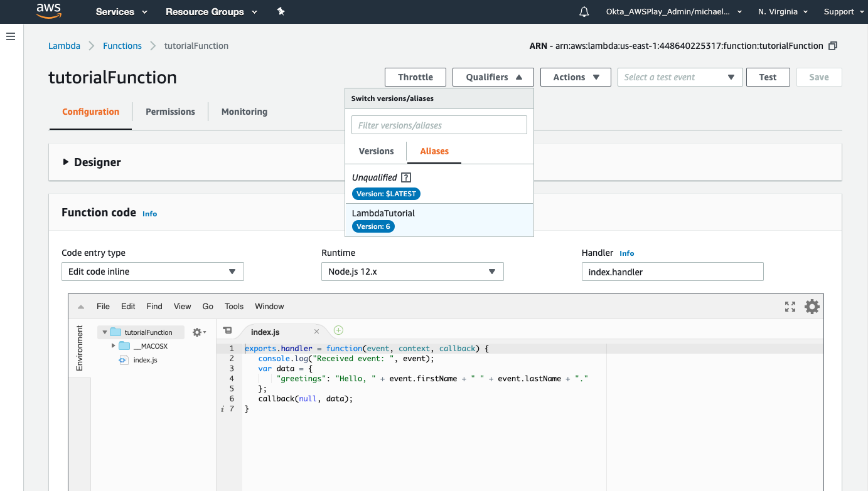The width and height of the screenshot is (868, 491).
Task: Toggle fullscreen for the code editor
Action: [x=790, y=307]
